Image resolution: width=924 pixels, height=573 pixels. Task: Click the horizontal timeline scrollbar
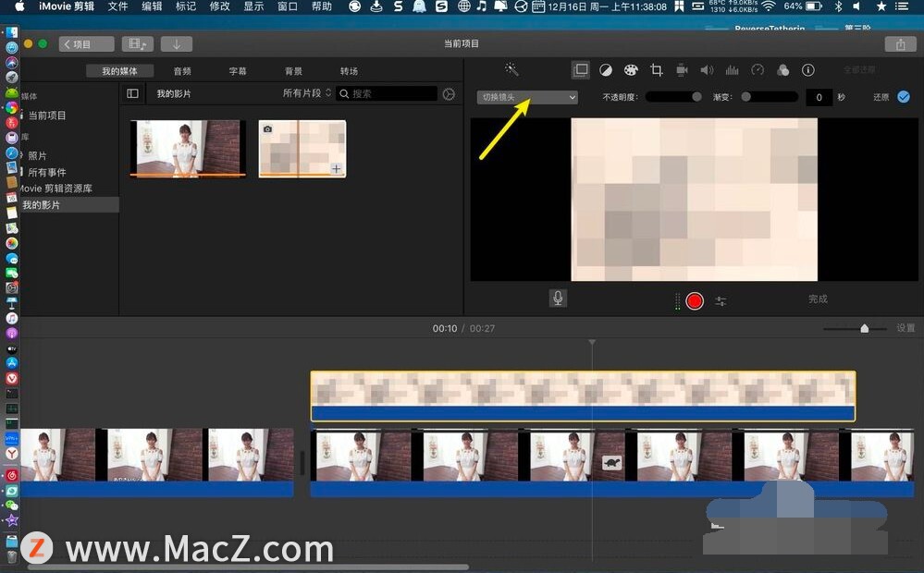(x=248, y=567)
